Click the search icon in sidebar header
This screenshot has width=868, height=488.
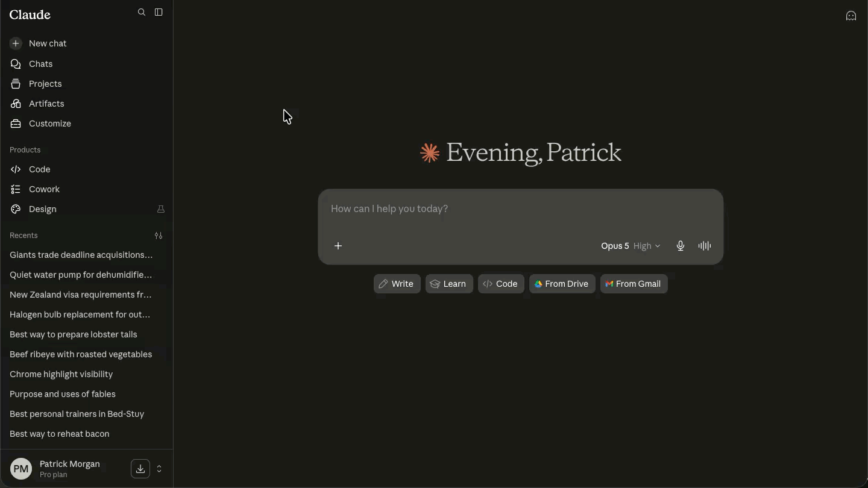142,12
